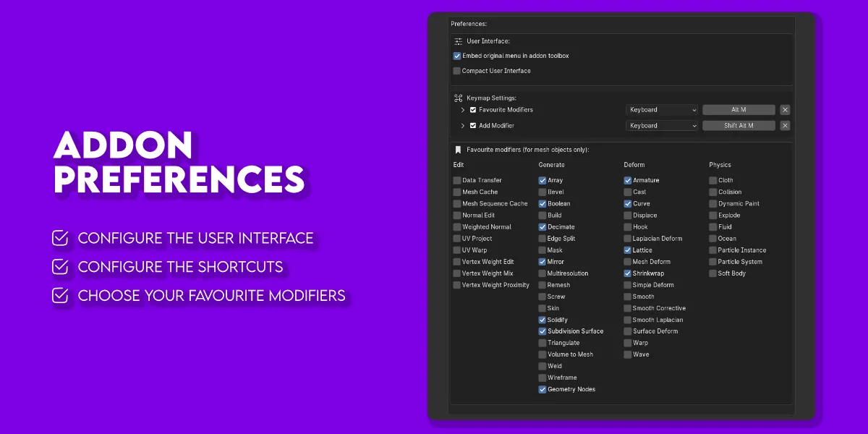Enable the Cloth physics modifier

point(713,181)
